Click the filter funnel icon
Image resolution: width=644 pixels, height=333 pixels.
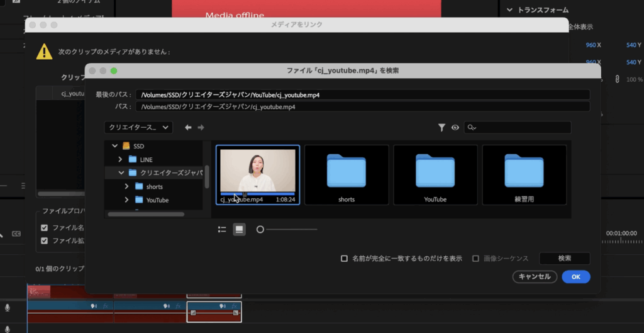click(x=442, y=127)
